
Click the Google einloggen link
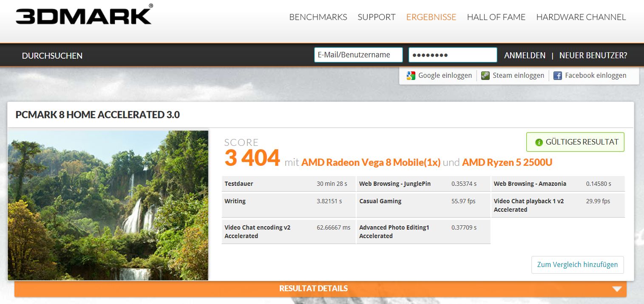click(x=445, y=75)
